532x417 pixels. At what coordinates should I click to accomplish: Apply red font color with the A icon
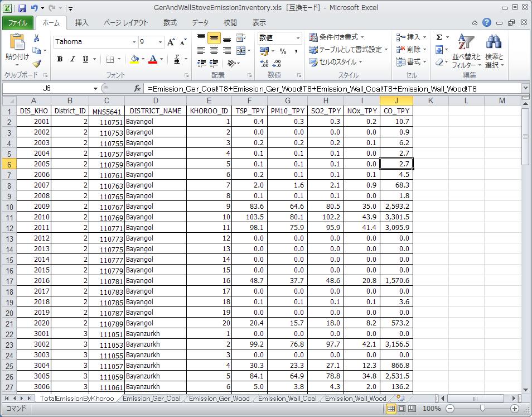(153, 59)
